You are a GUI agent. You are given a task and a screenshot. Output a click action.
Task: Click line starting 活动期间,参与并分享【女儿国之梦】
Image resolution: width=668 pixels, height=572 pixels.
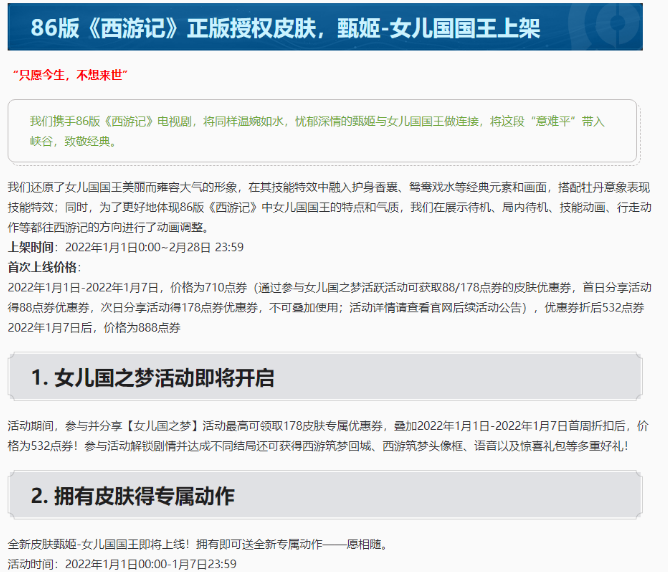pos(328,426)
